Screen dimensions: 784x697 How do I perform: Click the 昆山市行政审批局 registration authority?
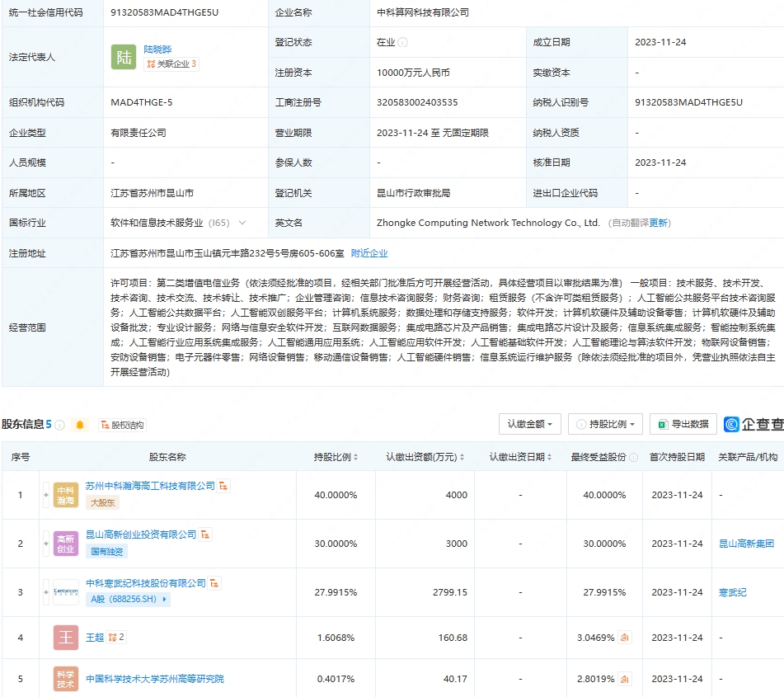coord(414,193)
